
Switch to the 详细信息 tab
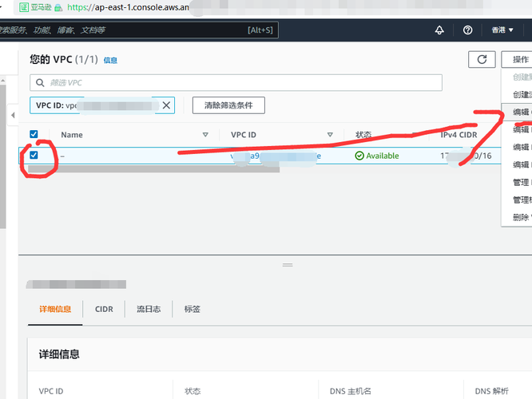(55, 309)
